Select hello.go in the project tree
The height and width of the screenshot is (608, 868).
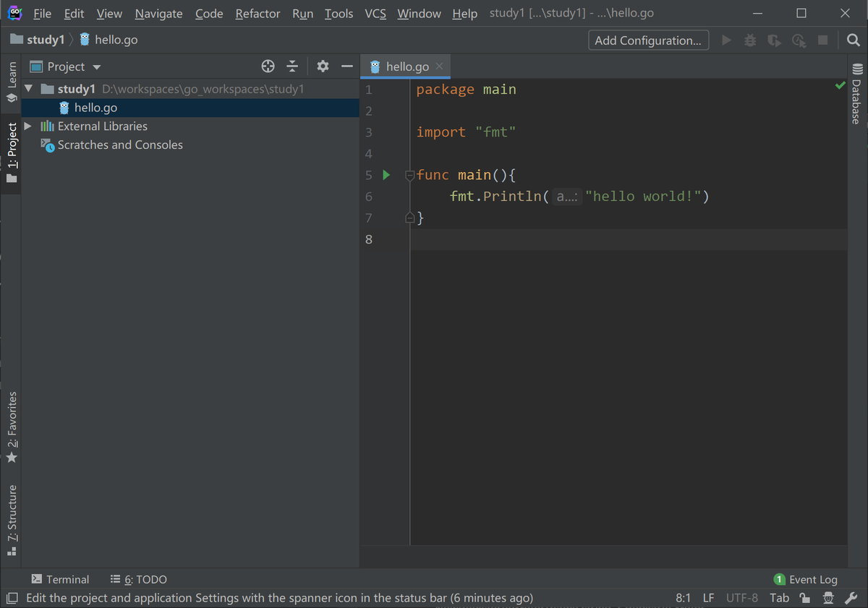(x=95, y=108)
